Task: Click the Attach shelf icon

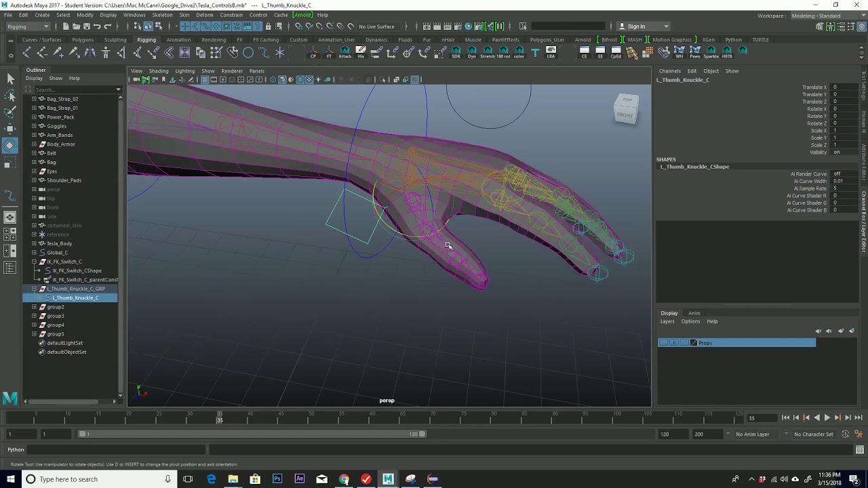Action: coord(344,52)
